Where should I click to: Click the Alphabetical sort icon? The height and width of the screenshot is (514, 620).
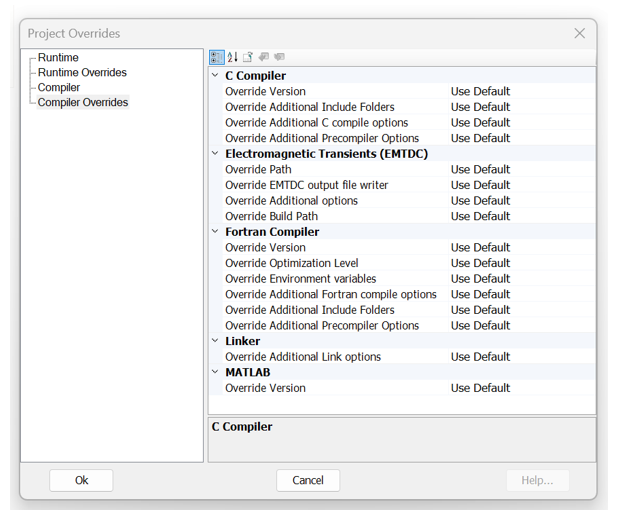tap(232, 58)
